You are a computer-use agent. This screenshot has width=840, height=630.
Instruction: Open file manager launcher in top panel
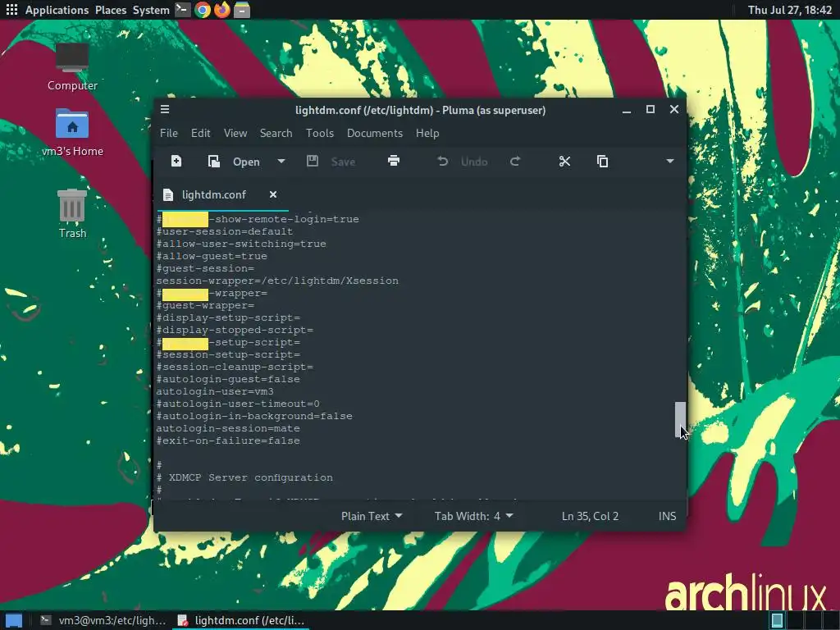(x=242, y=10)
